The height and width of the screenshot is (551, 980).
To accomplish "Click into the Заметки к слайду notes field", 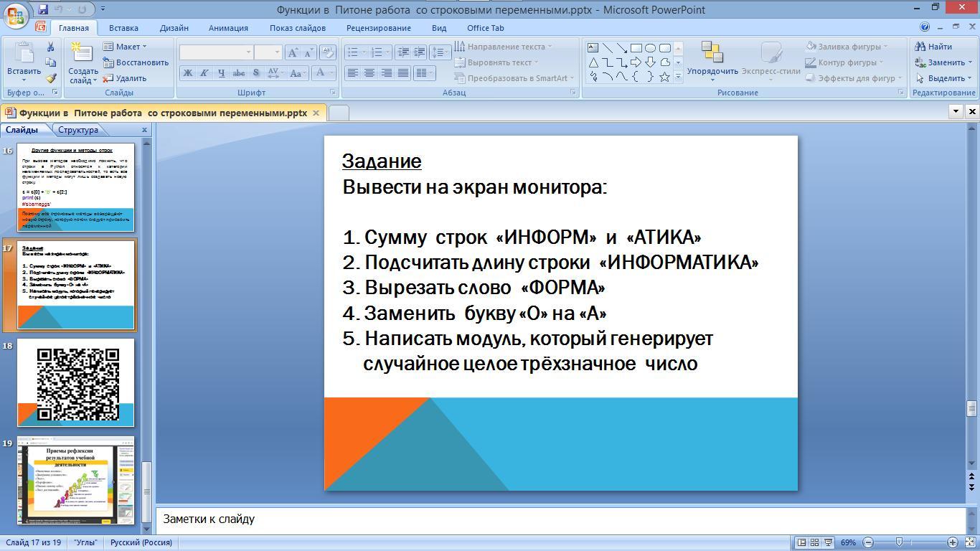I will pos(560,519).
